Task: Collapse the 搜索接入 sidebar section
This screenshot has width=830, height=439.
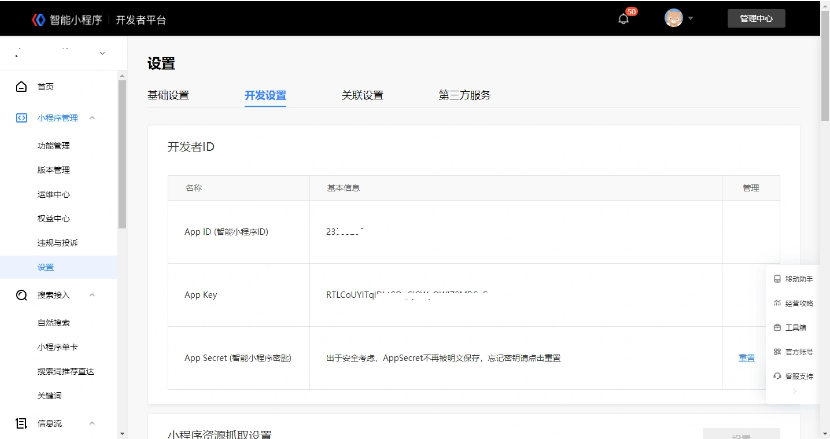Action: tap(92, 295)
